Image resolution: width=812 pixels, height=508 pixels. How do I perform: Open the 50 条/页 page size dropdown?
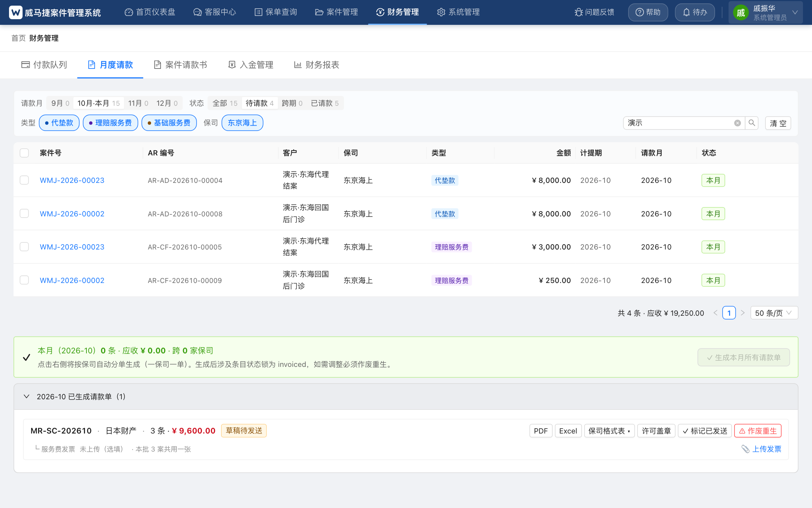[774, 313]
